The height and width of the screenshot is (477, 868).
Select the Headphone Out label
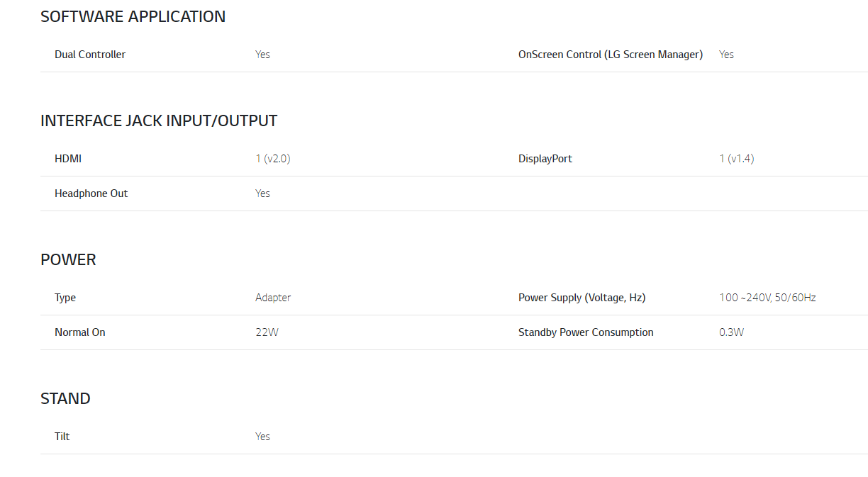(91, 193)
